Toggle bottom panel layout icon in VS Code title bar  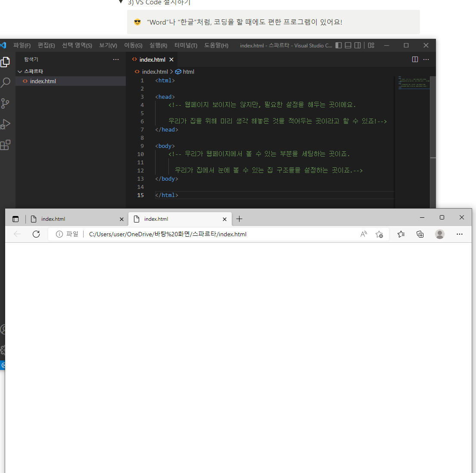click(x=348, y=45)
